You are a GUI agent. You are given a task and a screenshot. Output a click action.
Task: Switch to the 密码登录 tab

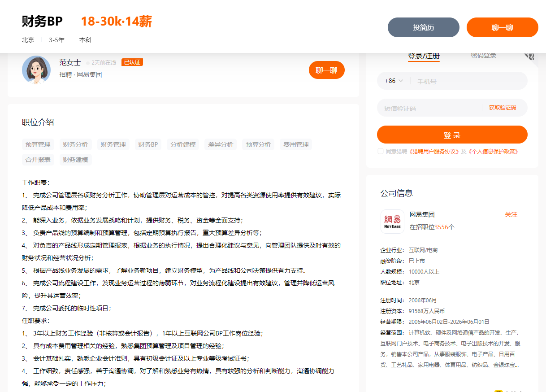click(x=483, y=55)
